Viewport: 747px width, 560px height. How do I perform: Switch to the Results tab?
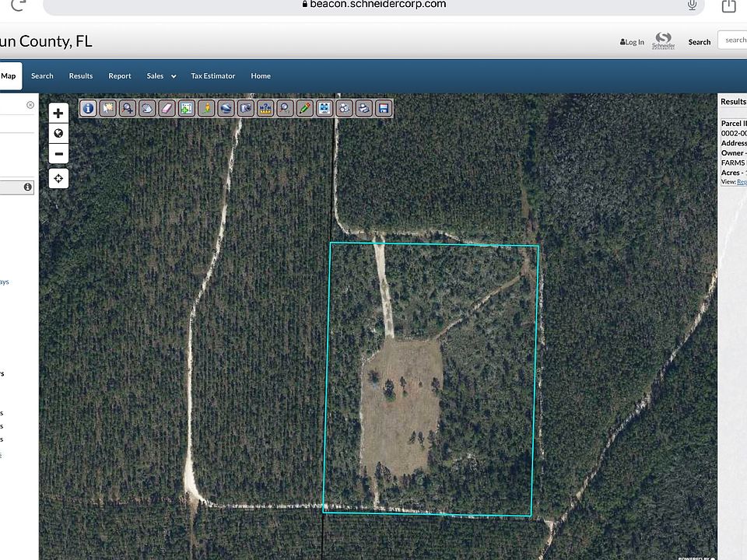point(81,76)
